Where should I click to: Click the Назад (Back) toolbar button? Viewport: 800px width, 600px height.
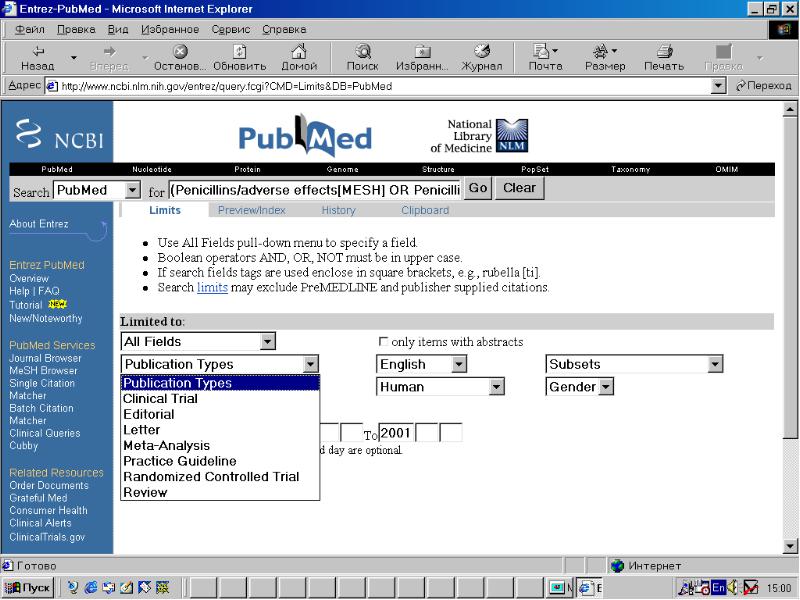pyautogui.click(x=37, y=58)
